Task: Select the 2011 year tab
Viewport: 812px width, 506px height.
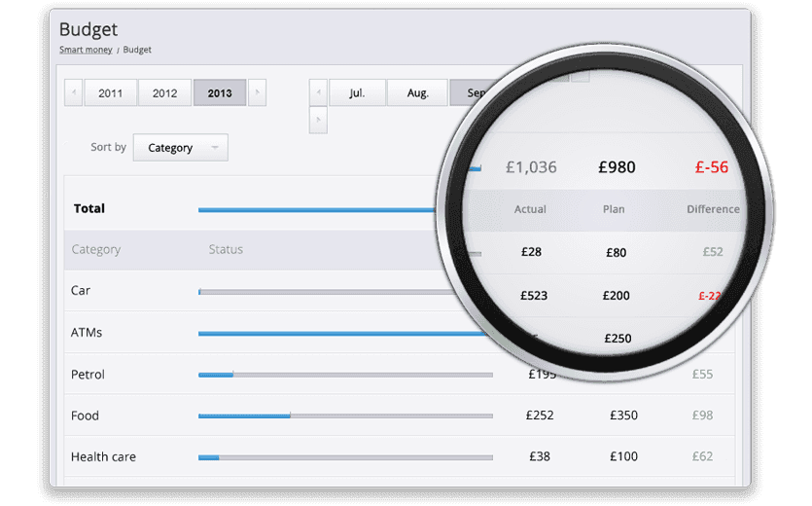Action: pyautogui.click(x=110, y=93)
